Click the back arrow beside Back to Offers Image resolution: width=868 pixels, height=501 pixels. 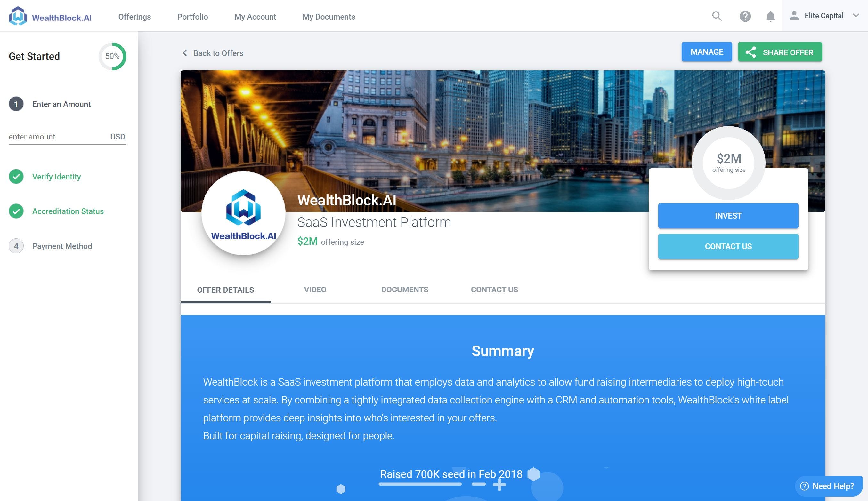[185, 53]
